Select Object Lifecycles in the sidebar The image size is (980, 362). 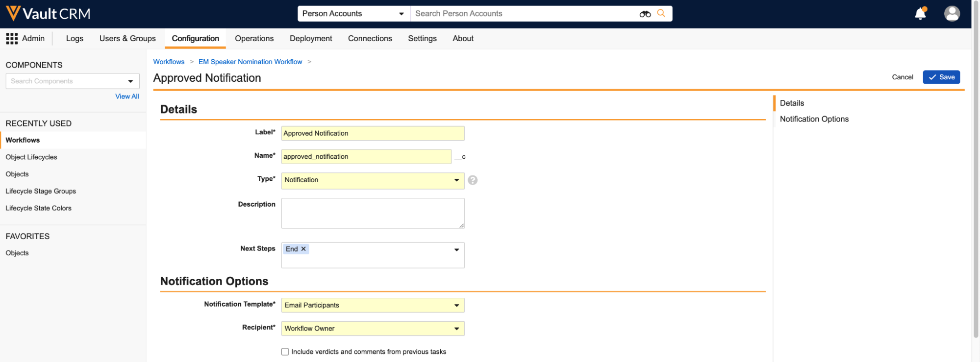[31, 157]
